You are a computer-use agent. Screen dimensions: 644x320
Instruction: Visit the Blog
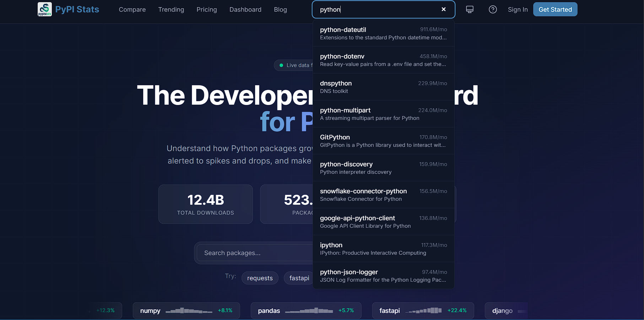click(280, 10)
